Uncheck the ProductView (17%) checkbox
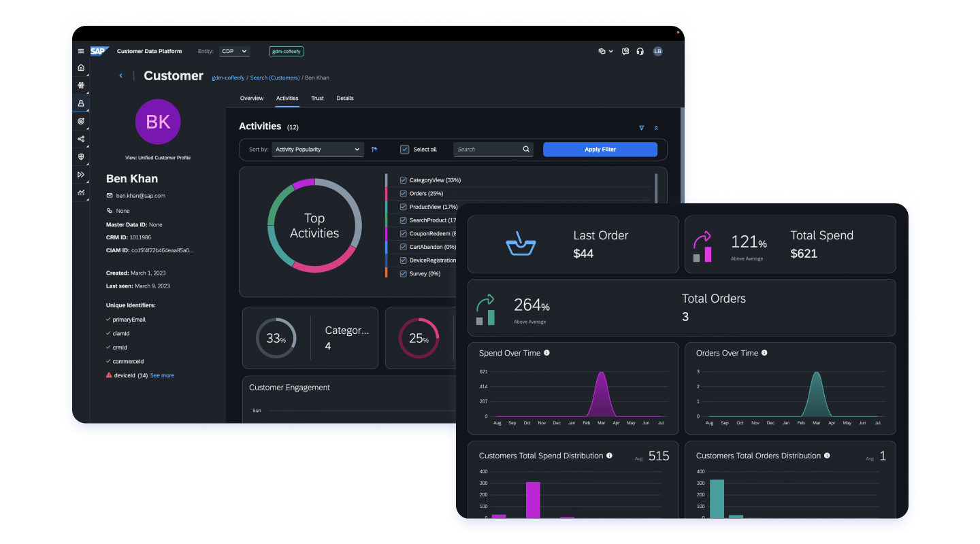 (403, 207)
